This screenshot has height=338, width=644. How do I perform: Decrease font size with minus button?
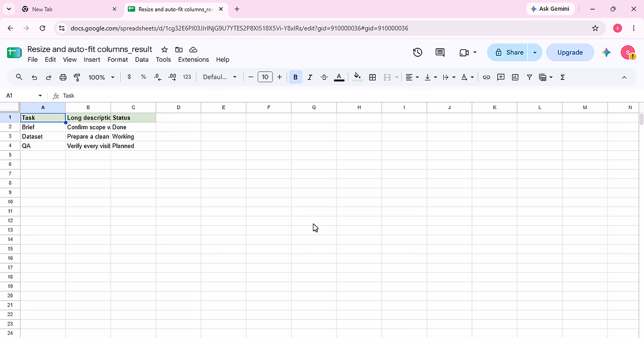click(251, 77)
